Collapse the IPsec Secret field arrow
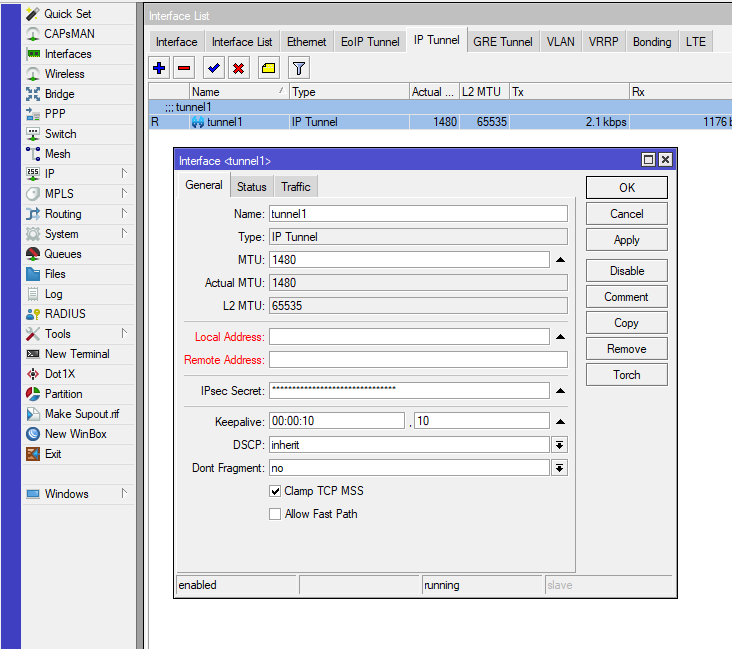 [x=560, y=391]
